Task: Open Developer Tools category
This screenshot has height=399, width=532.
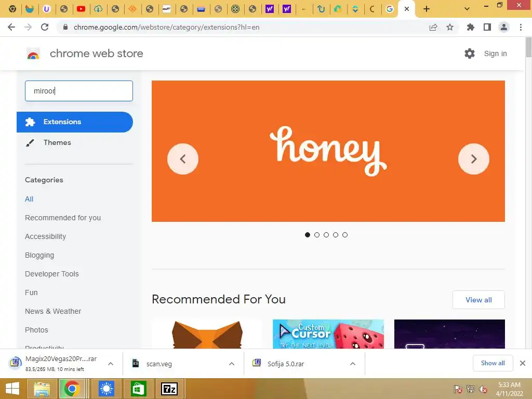Action: (x=51, y=274)
